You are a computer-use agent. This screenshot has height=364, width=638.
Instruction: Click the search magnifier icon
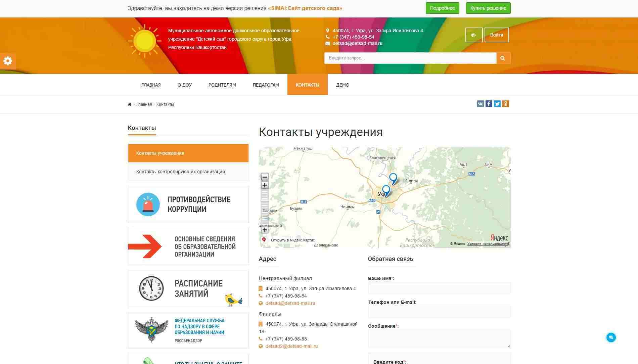click(503, 58)
